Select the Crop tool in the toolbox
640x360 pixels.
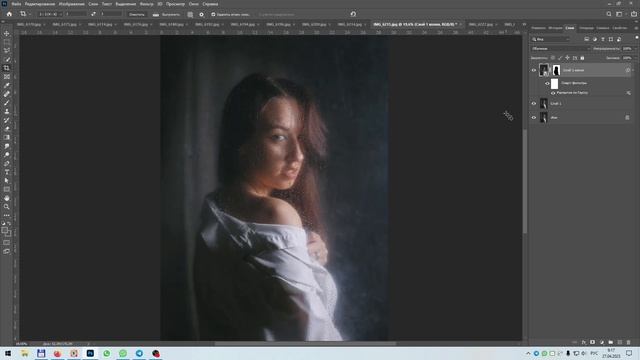click(x=7, y=68)
